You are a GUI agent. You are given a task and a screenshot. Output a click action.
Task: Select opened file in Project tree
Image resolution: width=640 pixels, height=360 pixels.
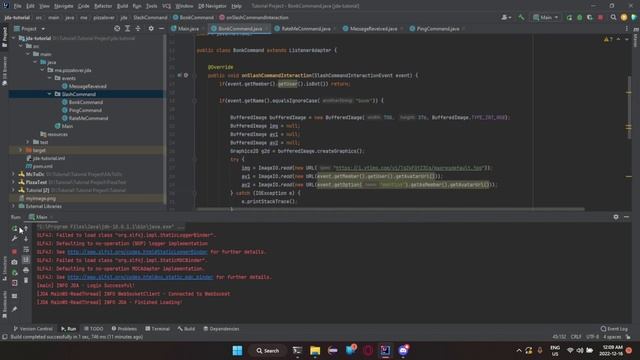[117, 29]
